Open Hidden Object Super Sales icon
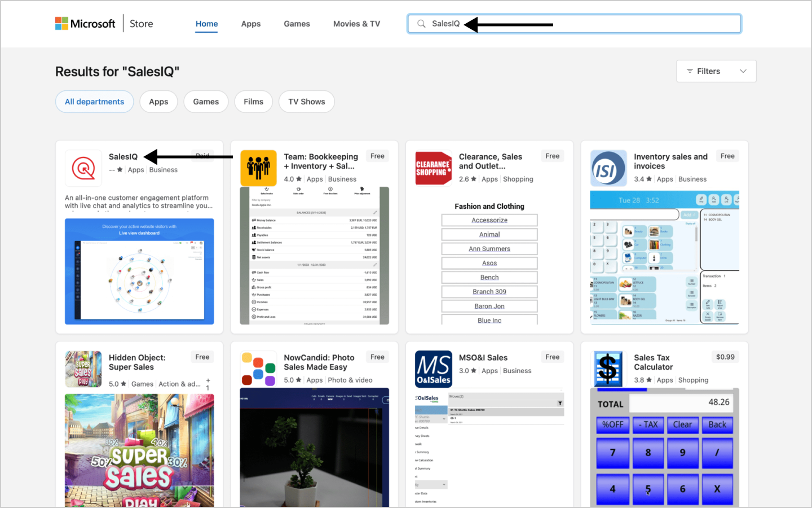This screenshot has height=508, width=812. tap(83, 369)
